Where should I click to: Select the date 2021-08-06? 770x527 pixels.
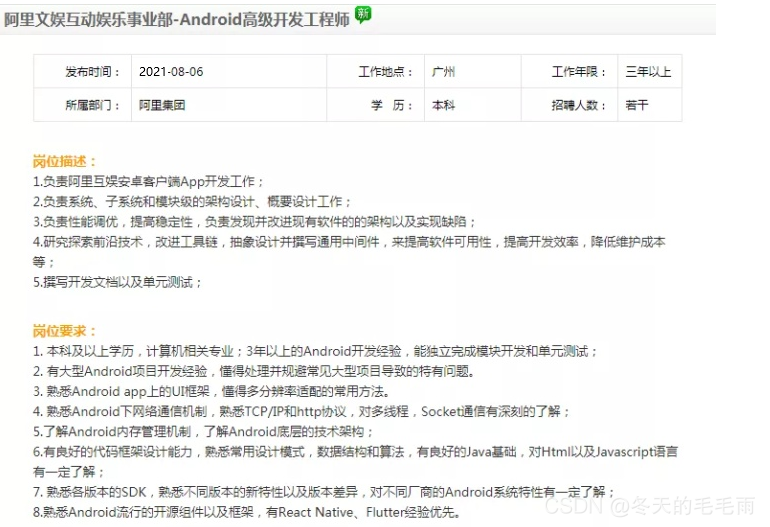(x=171, y=72)
